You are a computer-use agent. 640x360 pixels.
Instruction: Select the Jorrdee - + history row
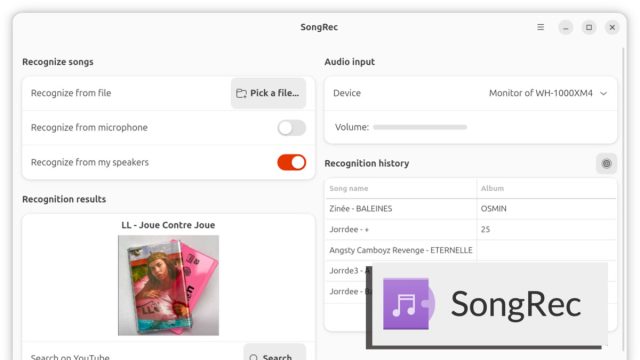click(471, 229)
